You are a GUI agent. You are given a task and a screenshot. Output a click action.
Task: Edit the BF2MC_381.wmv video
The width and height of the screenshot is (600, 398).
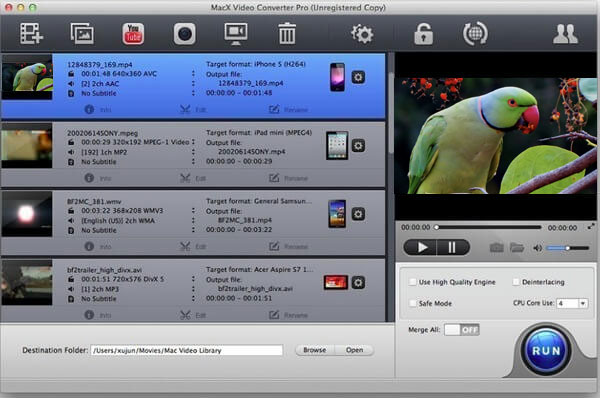193,246
